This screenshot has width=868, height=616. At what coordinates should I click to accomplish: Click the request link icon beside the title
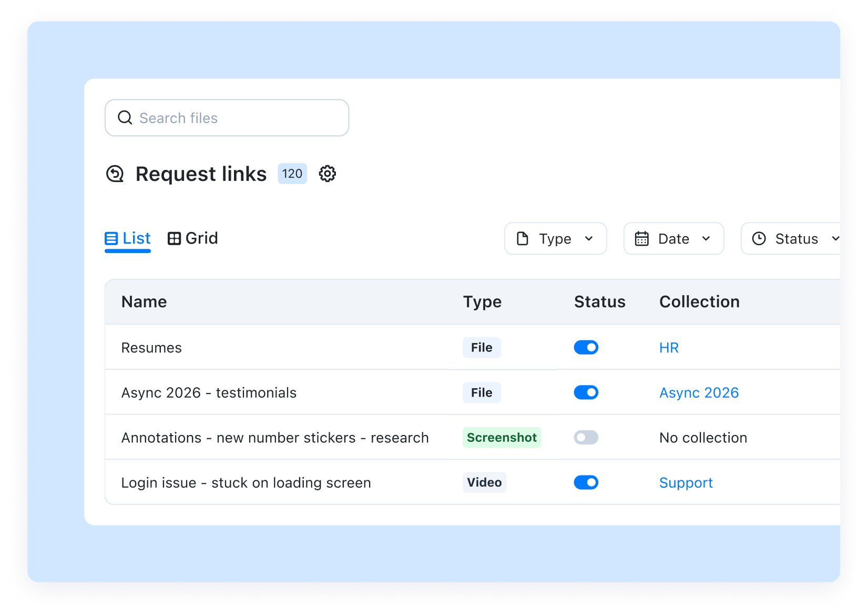pyautogui.click(x=115, y=174)
